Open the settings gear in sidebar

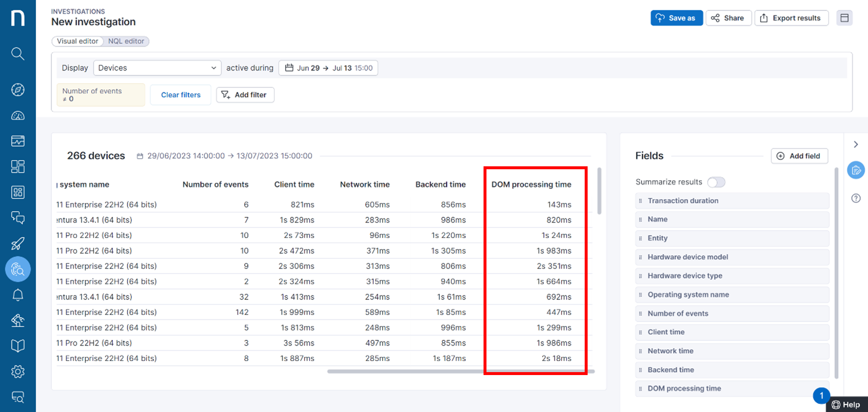tap(17, 371)
